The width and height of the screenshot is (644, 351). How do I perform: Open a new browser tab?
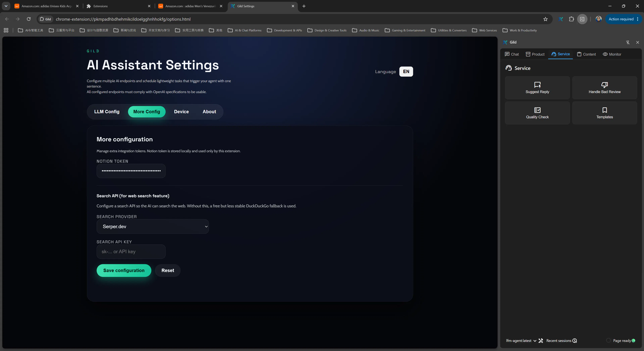304,6
